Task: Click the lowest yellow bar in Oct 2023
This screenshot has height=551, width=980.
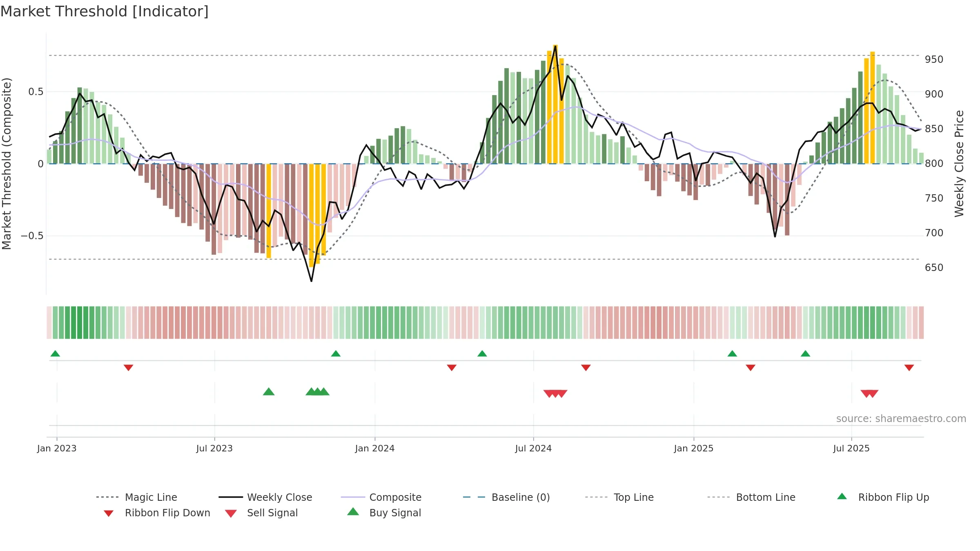Action: click(x=311, y=216)
